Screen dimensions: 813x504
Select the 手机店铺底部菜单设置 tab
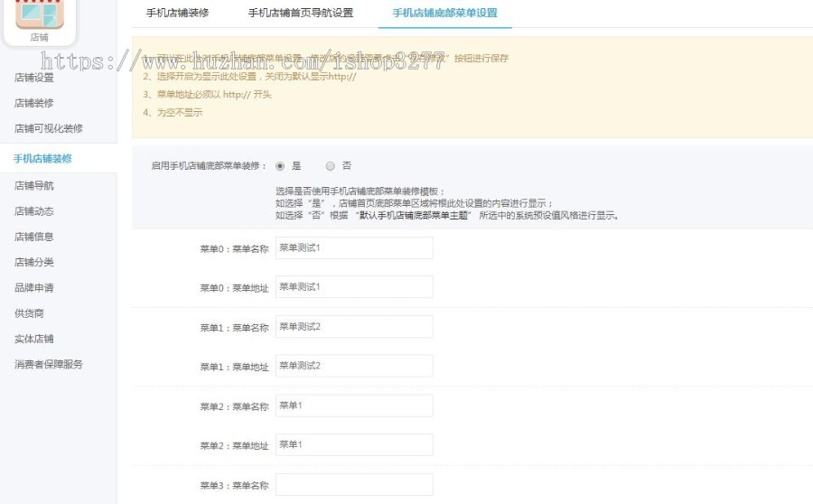point(444,13)
